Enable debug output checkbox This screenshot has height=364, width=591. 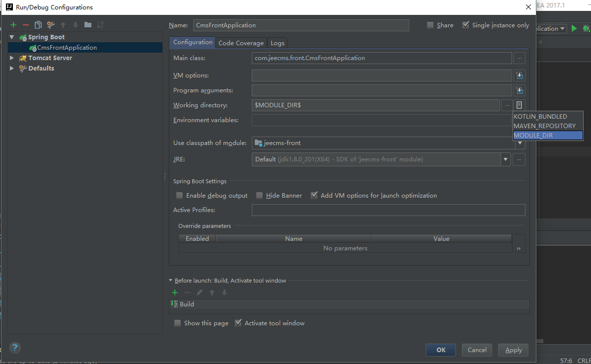pyautogui.click(x=180, y=196)
